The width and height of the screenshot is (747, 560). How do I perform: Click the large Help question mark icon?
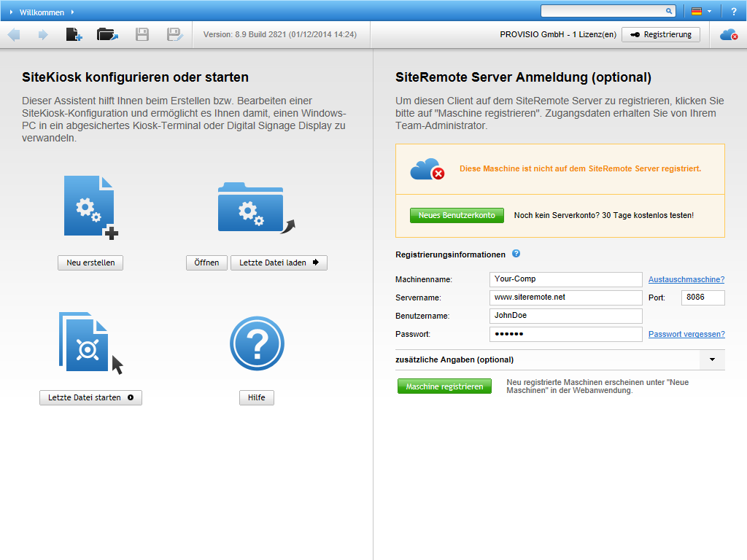tap(257, 343)
